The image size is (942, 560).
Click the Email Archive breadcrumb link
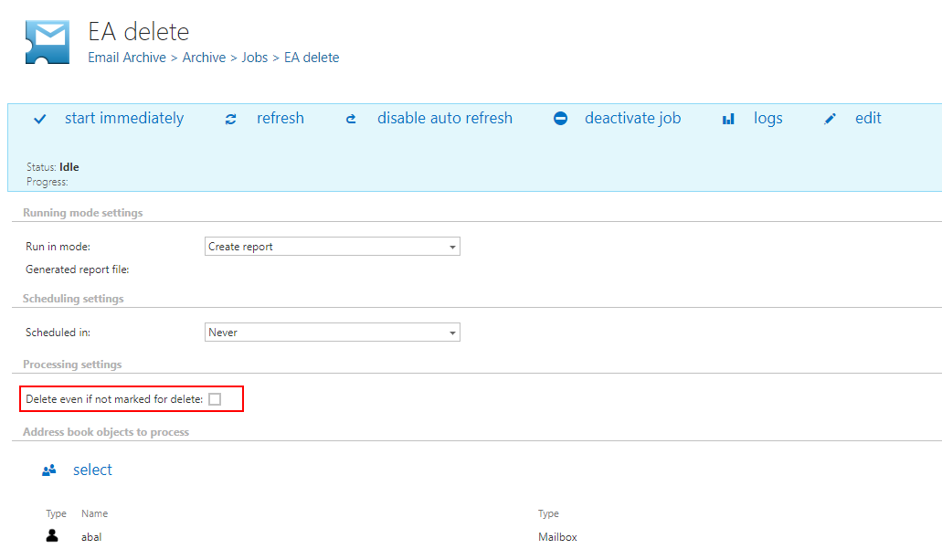(x=126, y=57)
